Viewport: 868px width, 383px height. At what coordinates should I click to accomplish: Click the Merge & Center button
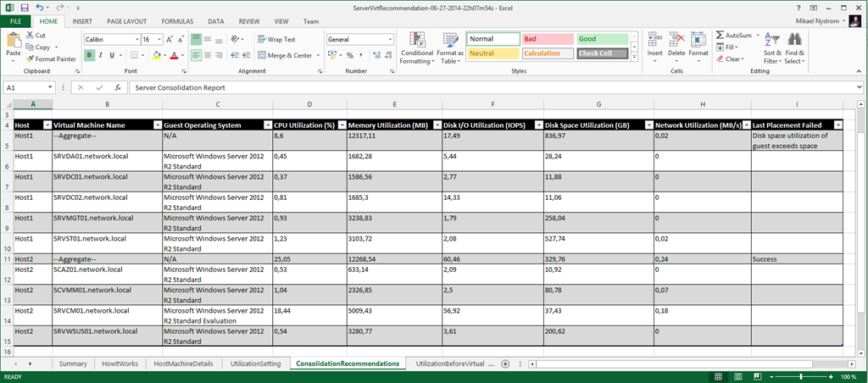285,55
